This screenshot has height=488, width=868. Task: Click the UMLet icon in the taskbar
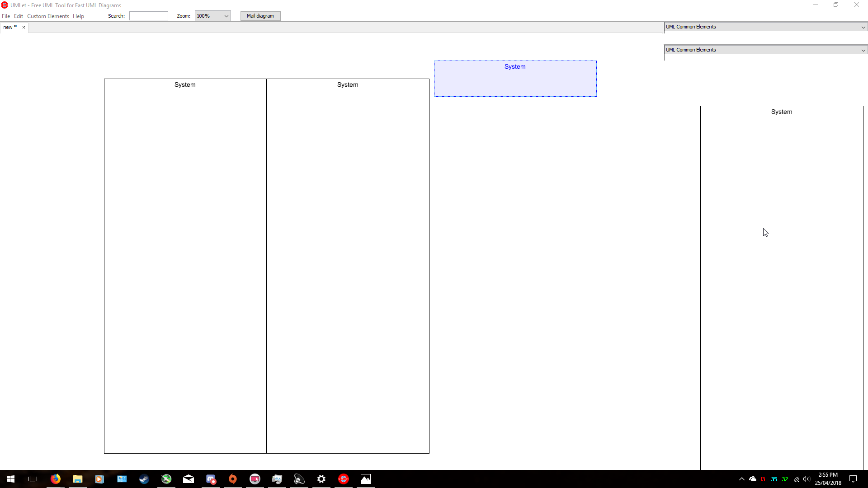coord(344,479)
